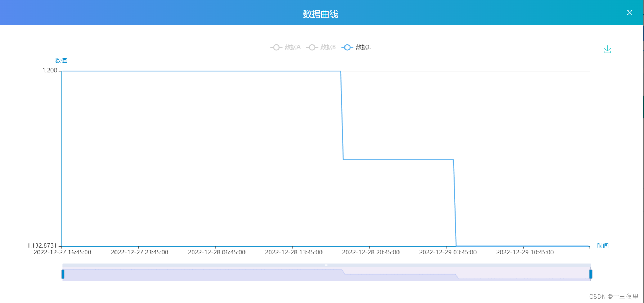Click the data zoom preview bar
Screen dimensions: 644x303
pyautogui.click(x=326, y=273)
